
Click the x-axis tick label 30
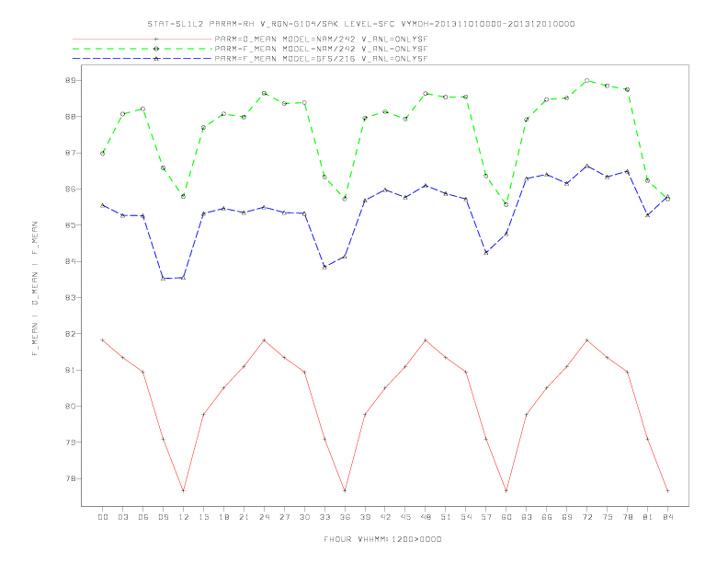[304, 517]
